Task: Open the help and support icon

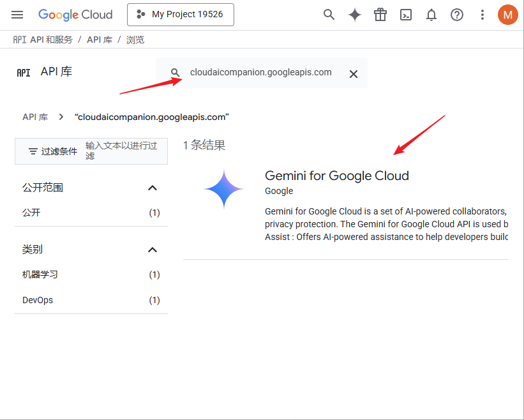Action: click(456, 14)
